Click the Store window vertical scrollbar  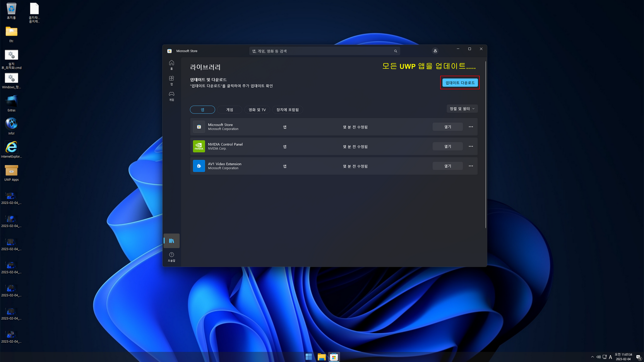(x=485, y=144)
